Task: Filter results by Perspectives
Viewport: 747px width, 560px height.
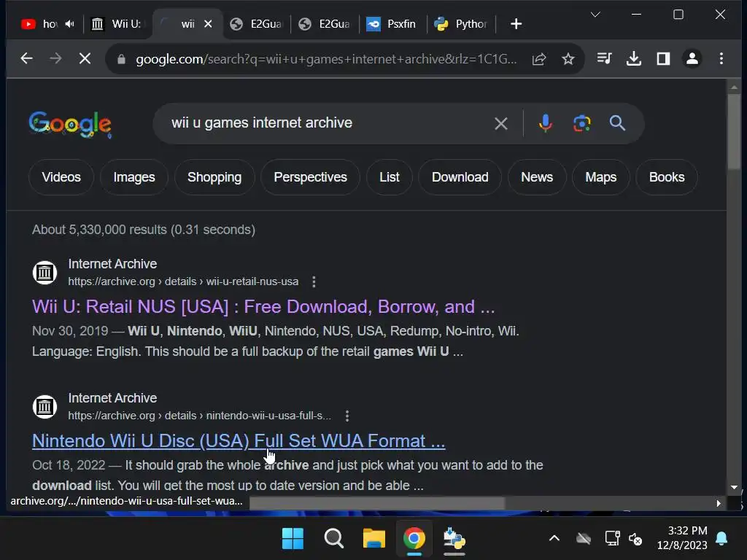Action: click(x=310, y=177)
